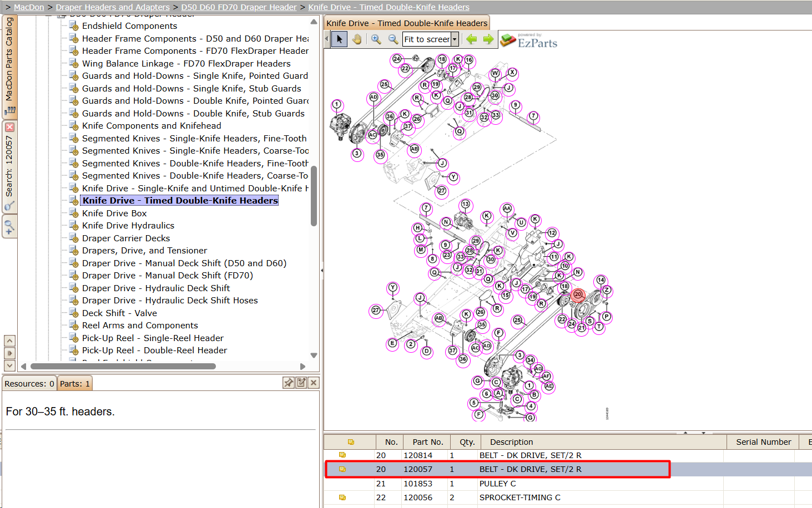Click page icon beside Endshield Components

74,26
